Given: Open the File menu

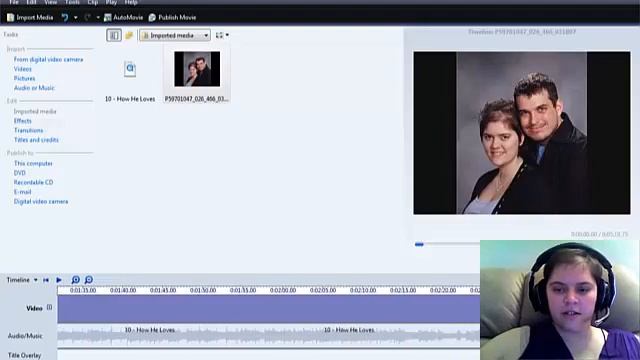Looking at the screenshot, I should pos(13,2).
